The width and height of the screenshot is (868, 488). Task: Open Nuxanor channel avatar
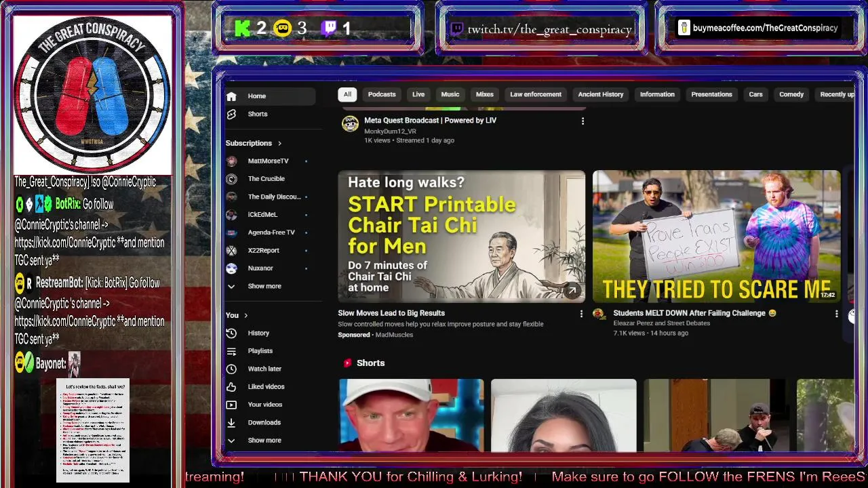click(231, 268)
